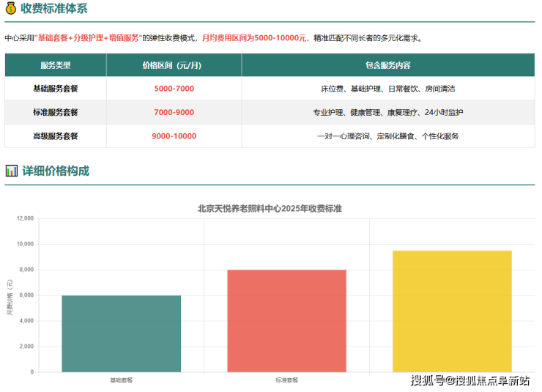Click the 基础套餐 x-axis label

121,380
